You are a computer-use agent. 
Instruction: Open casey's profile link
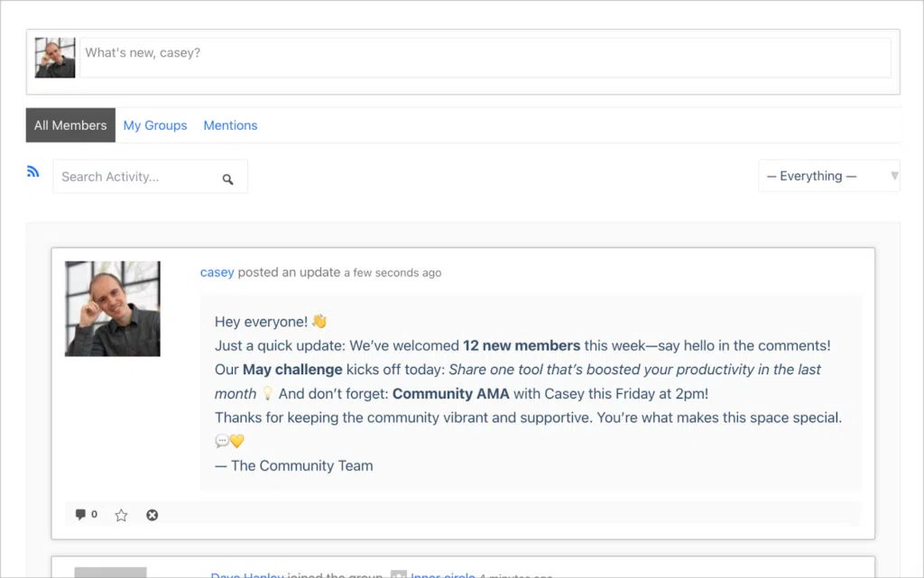click(x=217, y=271)
